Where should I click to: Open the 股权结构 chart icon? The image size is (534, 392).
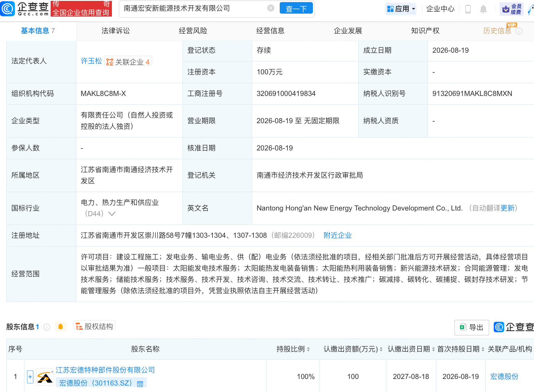pyautogui.click(x=79, y=327)
